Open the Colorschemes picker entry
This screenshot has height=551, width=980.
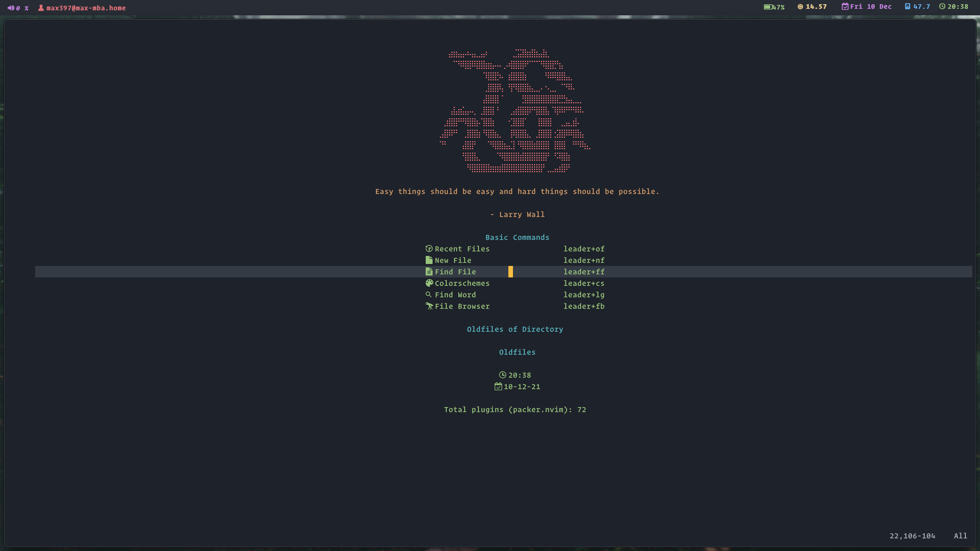tap(462, 283)
